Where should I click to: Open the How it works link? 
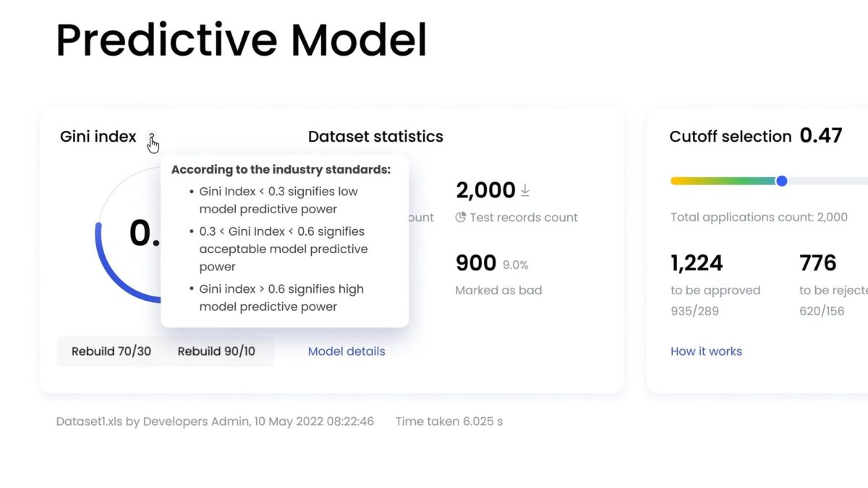click(x=706, y=351)
